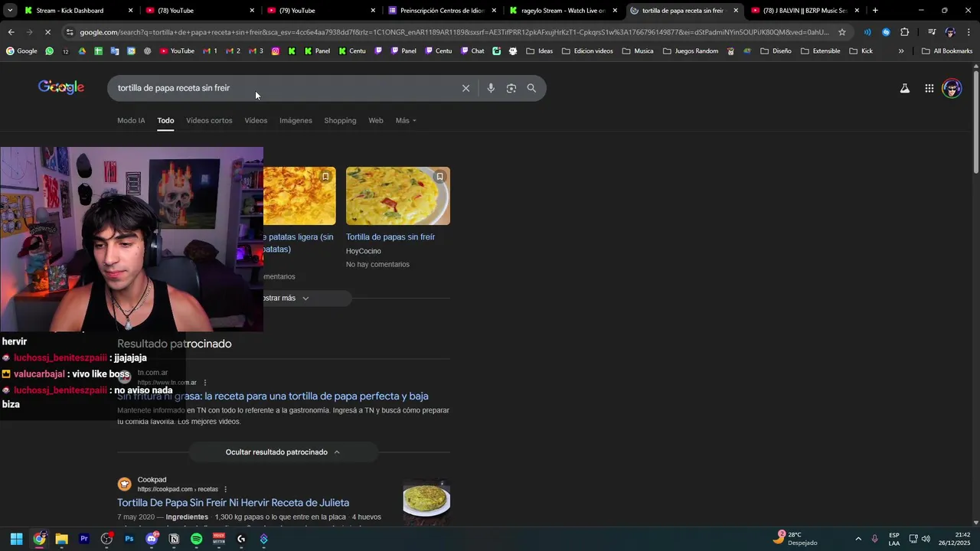Image resolution: width=980 pixels, height=551 pixels.
Task: Open the WhatsApp bookmark icon
Action: point(50,51)
